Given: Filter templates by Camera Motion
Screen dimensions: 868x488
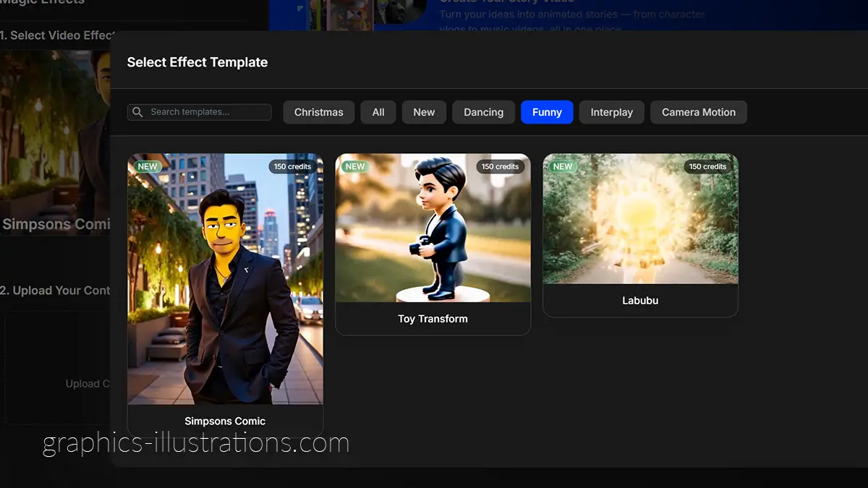Looking at the screenshot, I should (698, 112).
